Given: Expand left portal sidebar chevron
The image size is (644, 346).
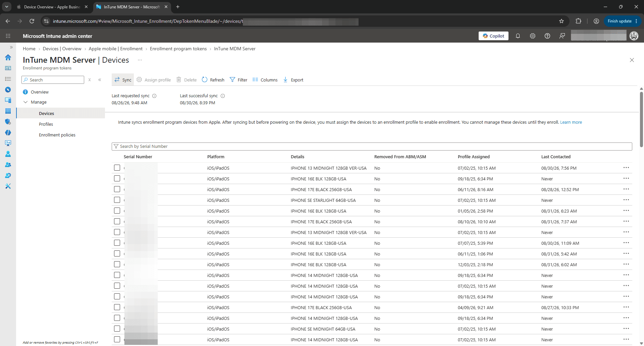Looking at the screenshot, I should point(11,47).
